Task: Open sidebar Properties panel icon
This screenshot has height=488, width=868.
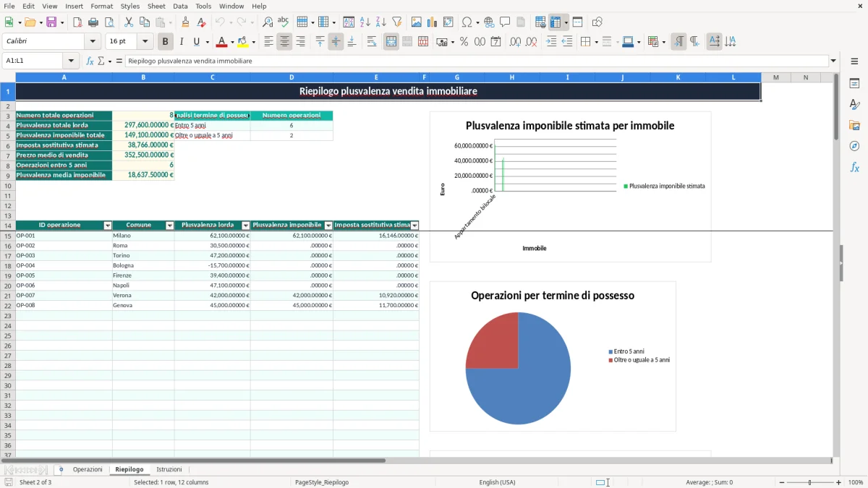Action: click(x=854, y=83)
